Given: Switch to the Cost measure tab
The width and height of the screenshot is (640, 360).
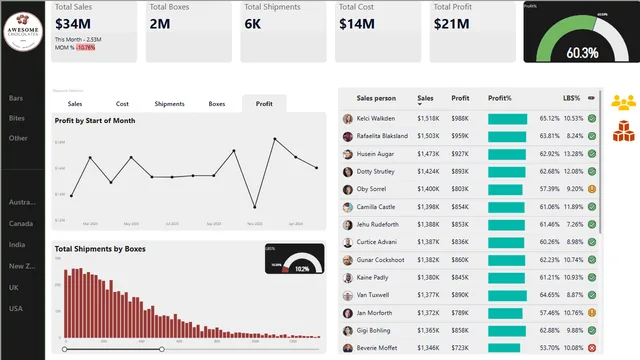Looking at the screenshot, I should point(122,104).
